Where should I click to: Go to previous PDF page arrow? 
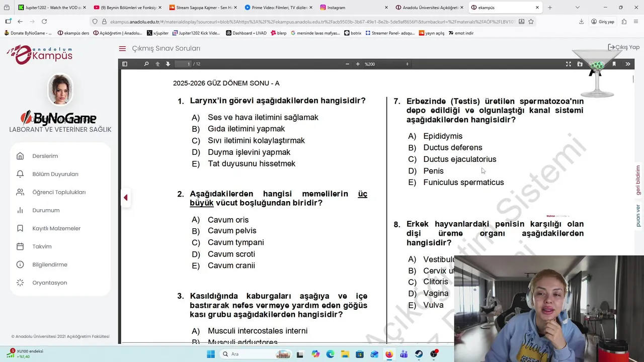pyautogui.click(x=157, y=64)
